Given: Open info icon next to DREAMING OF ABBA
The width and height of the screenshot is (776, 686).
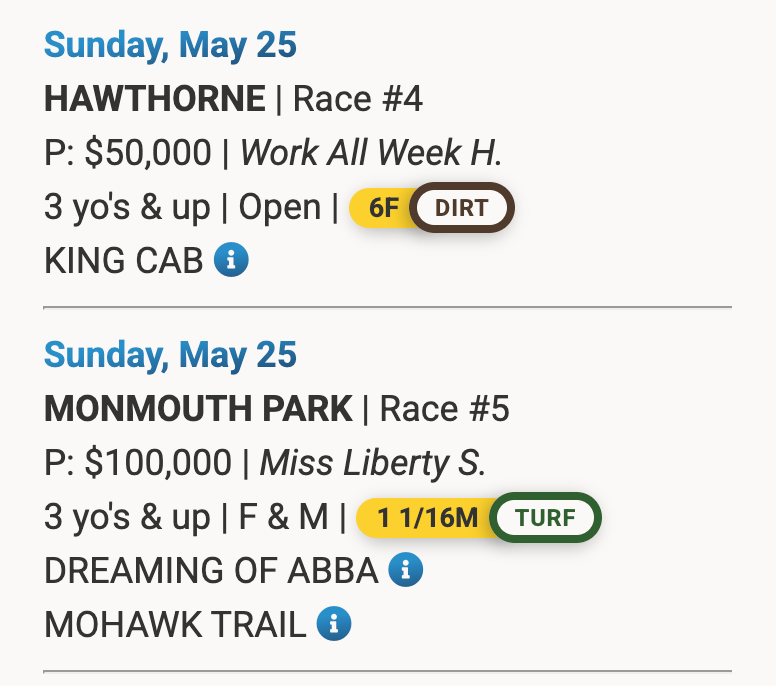Looking at the screenshot, I should 406,570.
